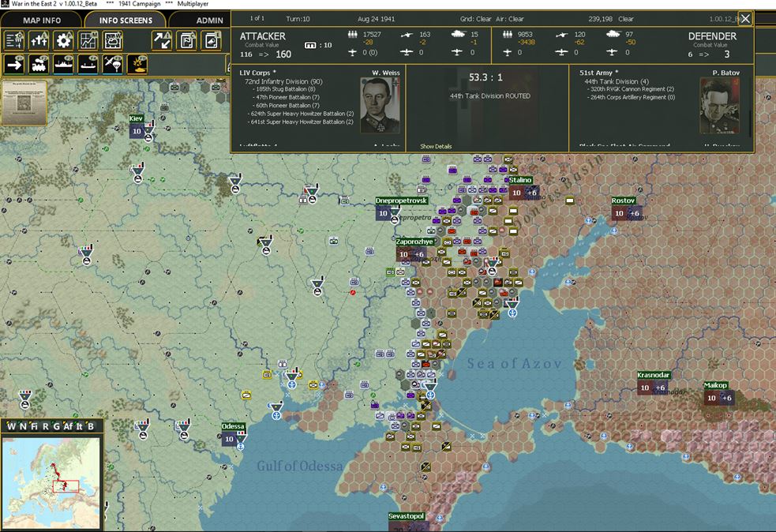Screen dimensions: 776x532
Task: Click the production gear icon
Action: pyautogui.click(x=63, y=40)
